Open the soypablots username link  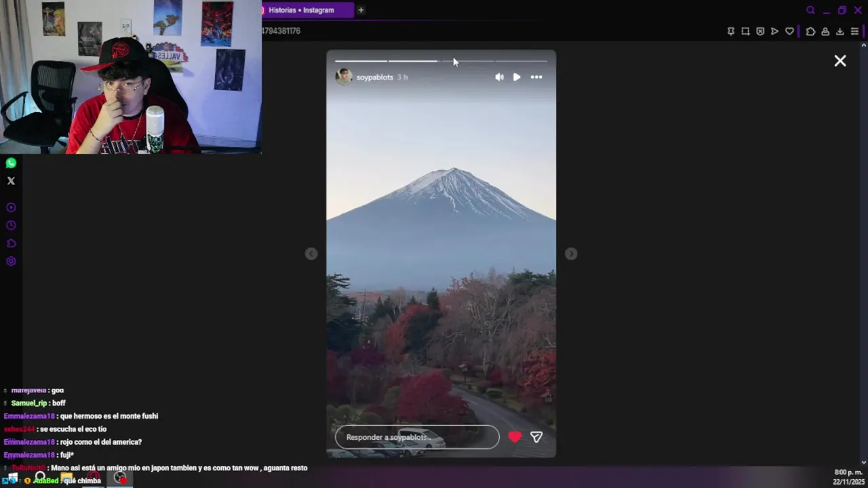(x=375, y=77)
